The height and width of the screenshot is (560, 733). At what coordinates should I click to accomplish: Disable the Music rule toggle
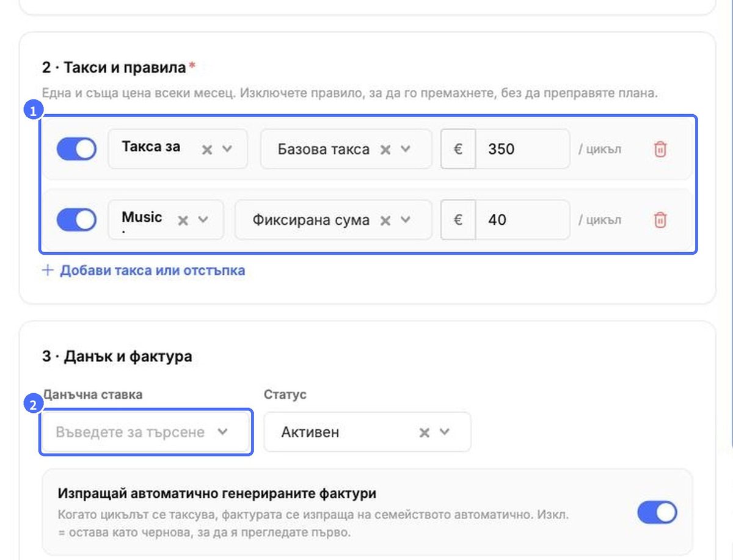click(76, 220)
